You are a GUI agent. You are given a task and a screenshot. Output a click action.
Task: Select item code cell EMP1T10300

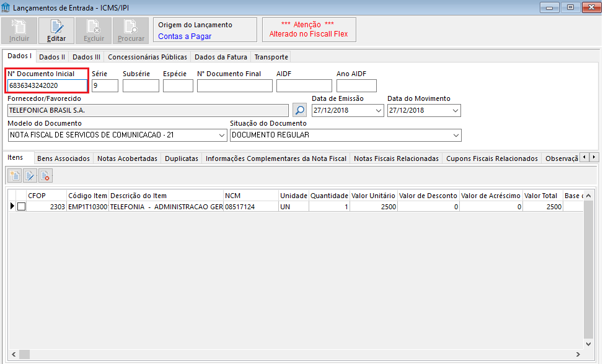87,207
